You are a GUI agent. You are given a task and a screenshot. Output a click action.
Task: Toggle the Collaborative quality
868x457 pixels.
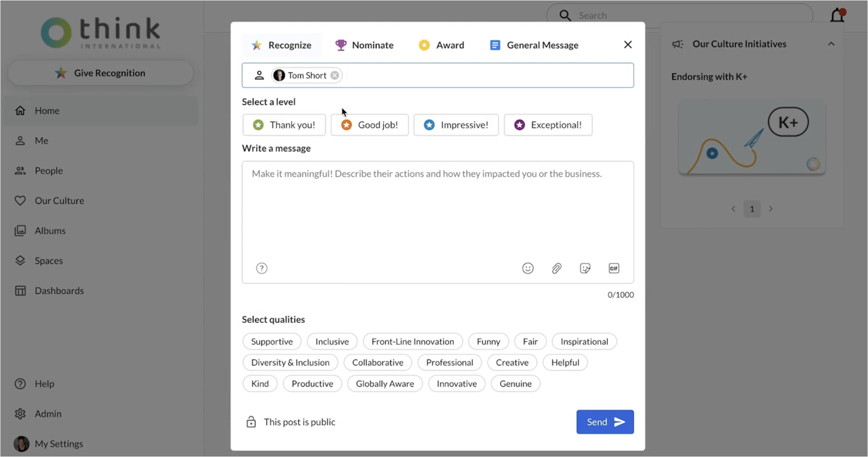(x=378, y=362)
